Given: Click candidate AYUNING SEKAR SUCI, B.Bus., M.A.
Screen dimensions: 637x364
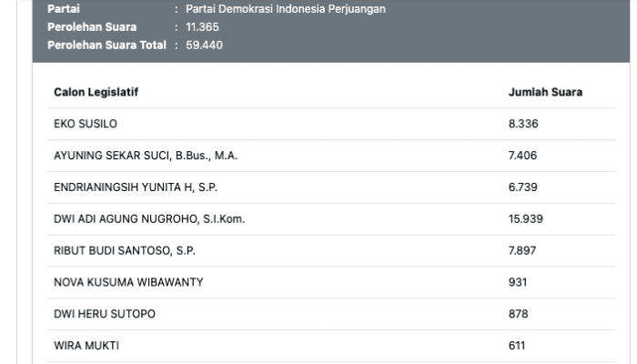Looking at the screenshot, I should (146, 156).
